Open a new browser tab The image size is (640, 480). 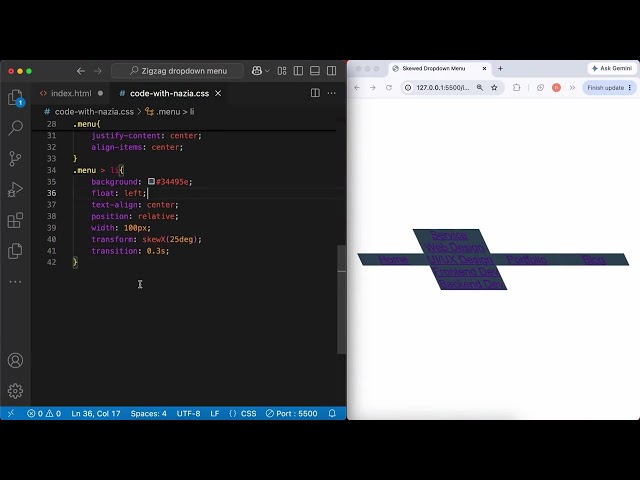click(x=500, y=69)
